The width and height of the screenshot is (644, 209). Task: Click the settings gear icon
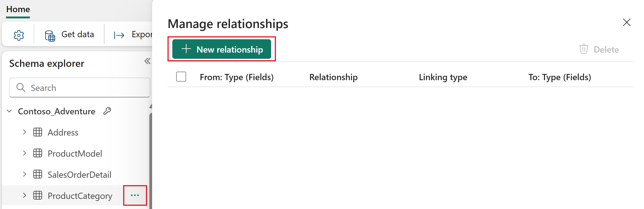[19, 35]
